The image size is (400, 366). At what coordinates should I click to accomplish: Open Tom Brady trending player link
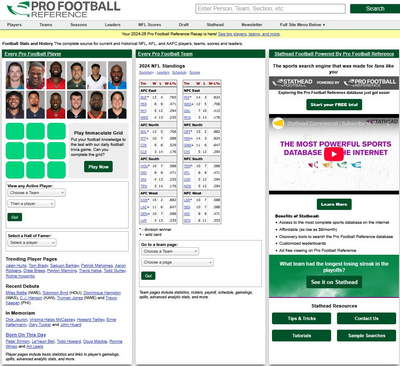coord(38,266)
